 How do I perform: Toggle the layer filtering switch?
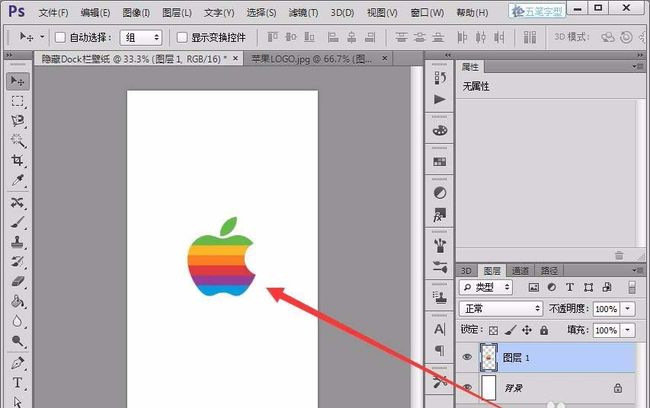pos(632,287)
